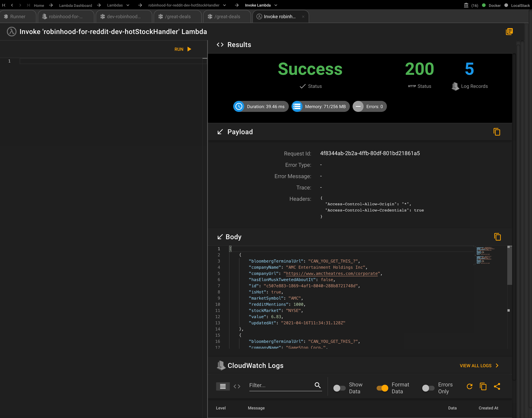
Task: Click the Body arrow icon
Action: coord(220,237)
